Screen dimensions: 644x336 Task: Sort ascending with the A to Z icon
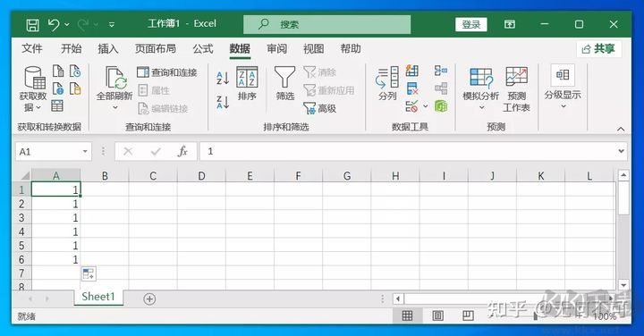tap(223, 78)
